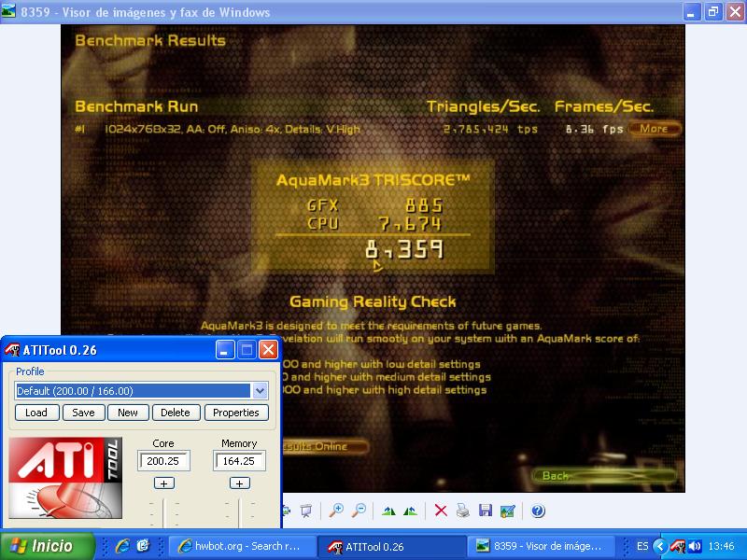Click the CPU 7,674 score text
The image size is (747, 560).
(x=375, y=223)
